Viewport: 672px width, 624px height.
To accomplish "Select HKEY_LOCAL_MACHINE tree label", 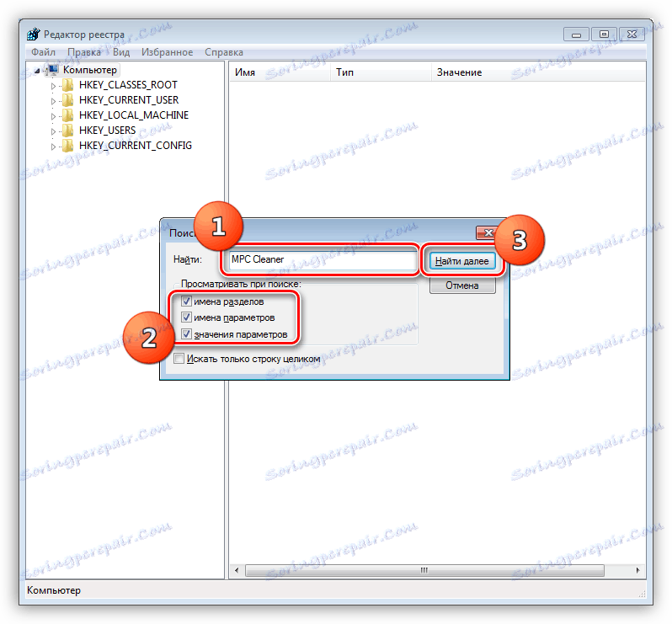I will point(134,115).
